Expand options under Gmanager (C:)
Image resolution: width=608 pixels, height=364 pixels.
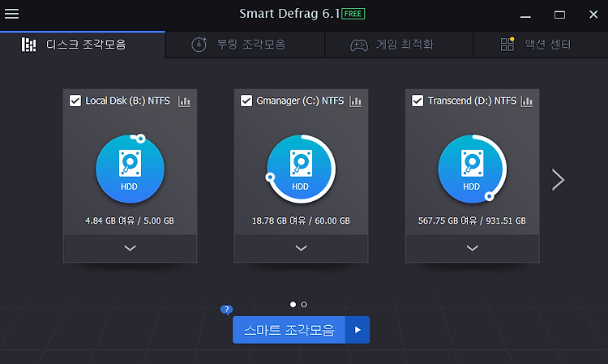click(301, 248)
